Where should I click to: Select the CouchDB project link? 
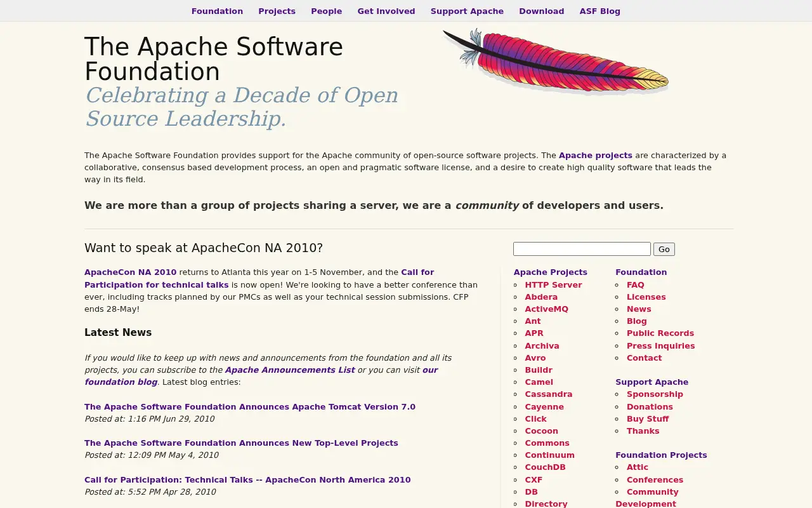point(545,467)
